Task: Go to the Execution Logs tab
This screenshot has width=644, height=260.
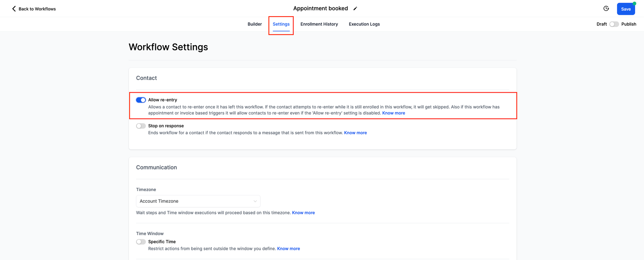Action: [x=364, y=24]
